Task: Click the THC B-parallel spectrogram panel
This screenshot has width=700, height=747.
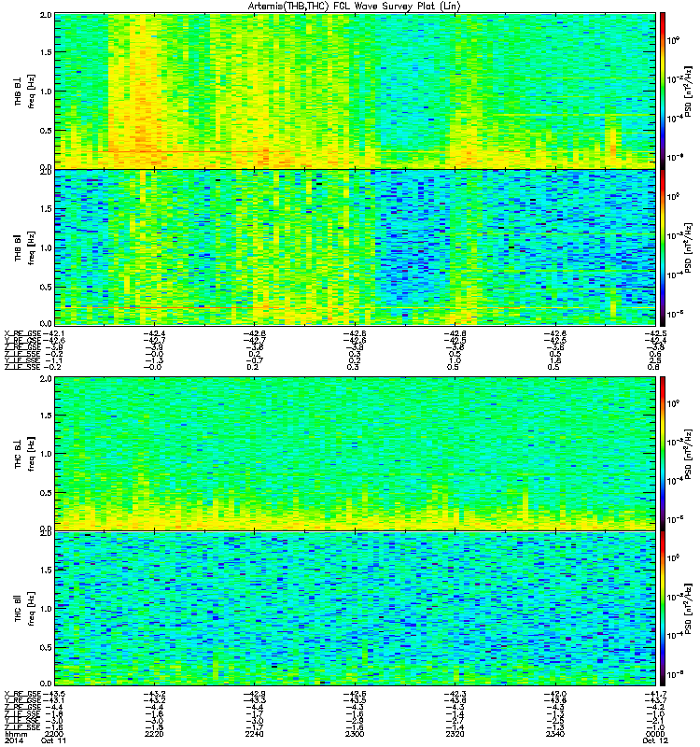Action: click(x=355, y=609)
